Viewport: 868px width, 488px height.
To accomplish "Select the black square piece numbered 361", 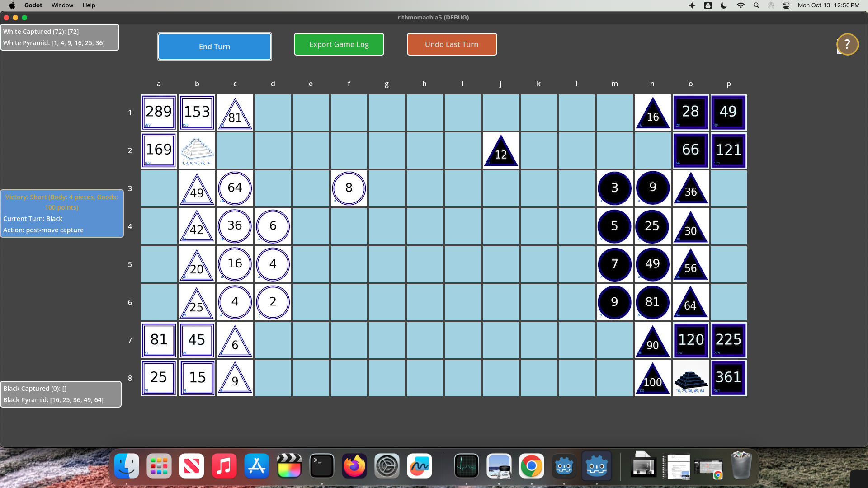I will click(728, 378).
